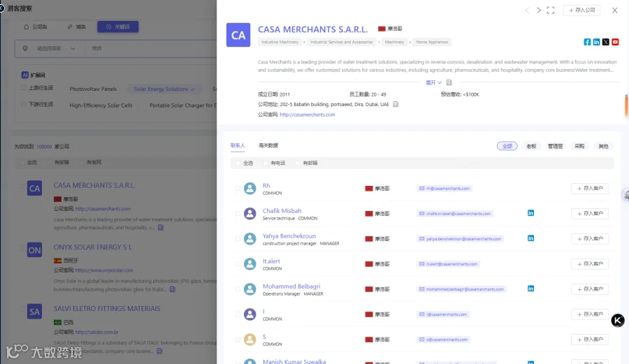Open the detail icon after Casa Merchants description in list

[161, 227]
